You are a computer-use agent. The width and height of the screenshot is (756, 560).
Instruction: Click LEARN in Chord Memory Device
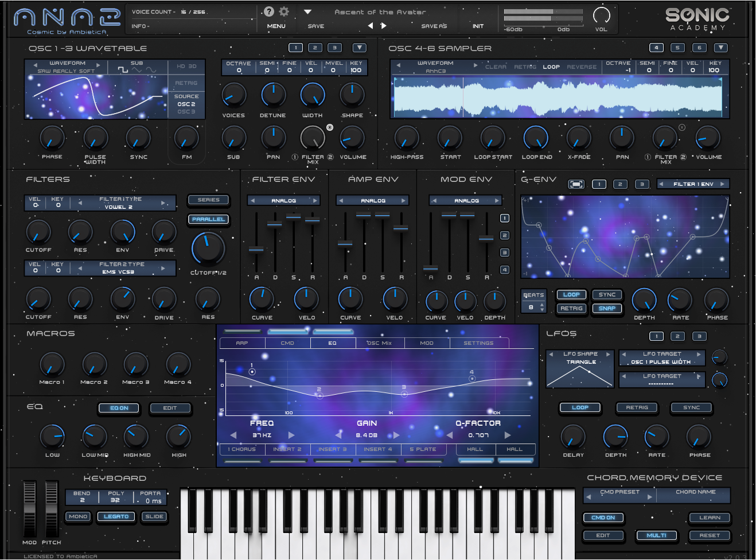[710, 518]
